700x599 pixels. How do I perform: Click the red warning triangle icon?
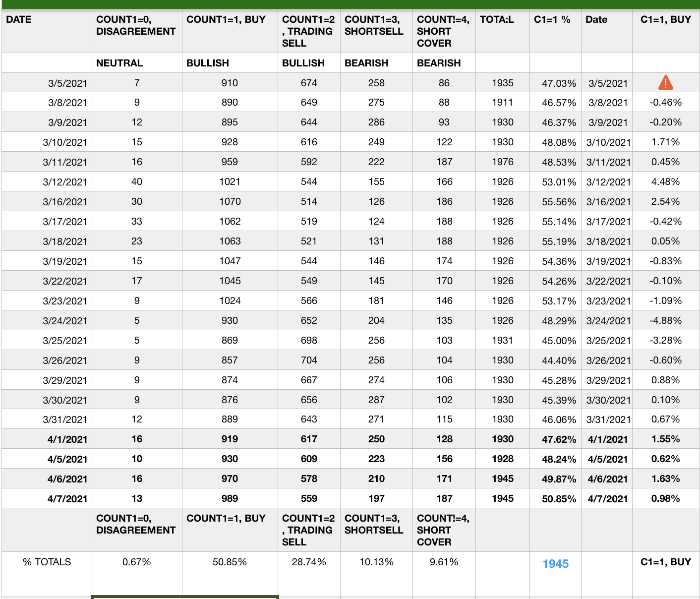click(665, 83)
